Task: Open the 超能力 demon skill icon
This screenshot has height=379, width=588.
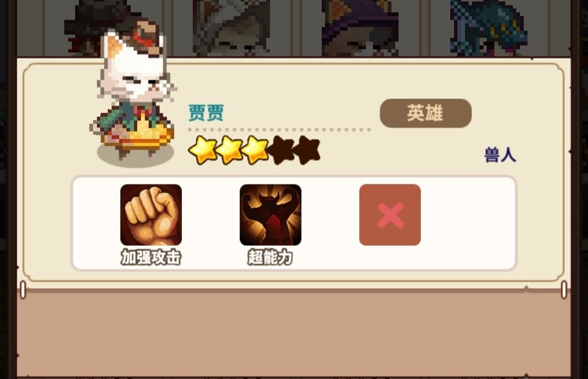Action: click(x=271, y=215)
